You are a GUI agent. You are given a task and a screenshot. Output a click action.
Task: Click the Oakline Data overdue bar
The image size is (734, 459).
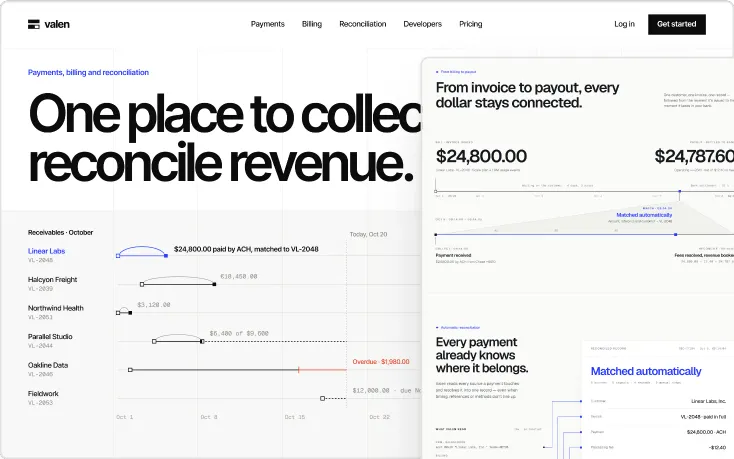(x=322, y=370)
